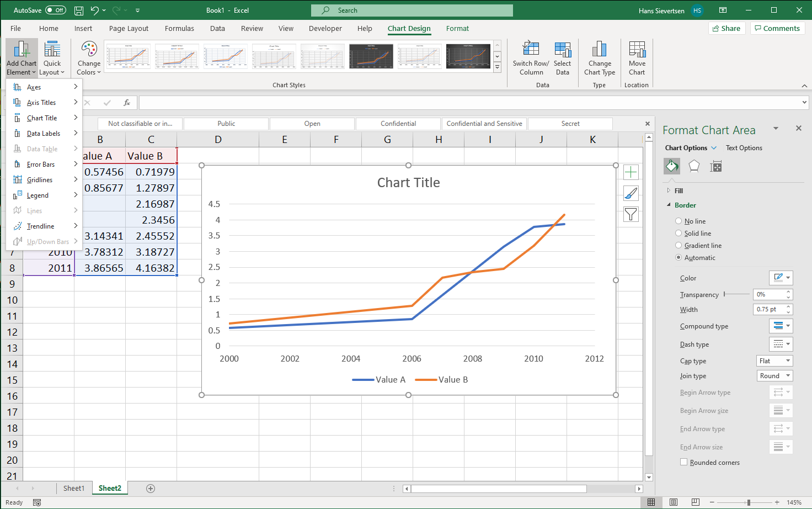The width and height of the screenshot is (812, 509).
Task: Open the Axis Titles submenu
Action: 44,102
